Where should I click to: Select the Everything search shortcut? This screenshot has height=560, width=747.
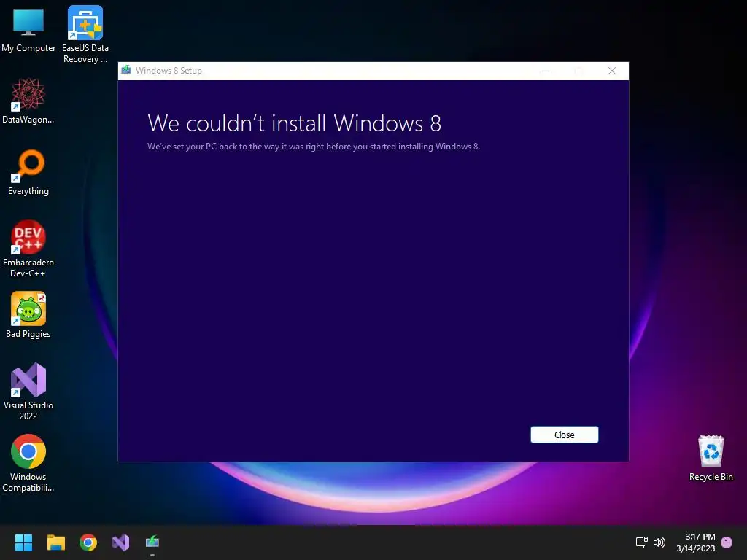point(28,172)
